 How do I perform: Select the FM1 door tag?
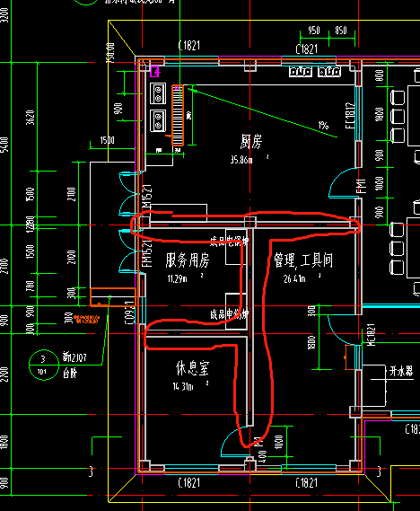[x=362, y=186]
